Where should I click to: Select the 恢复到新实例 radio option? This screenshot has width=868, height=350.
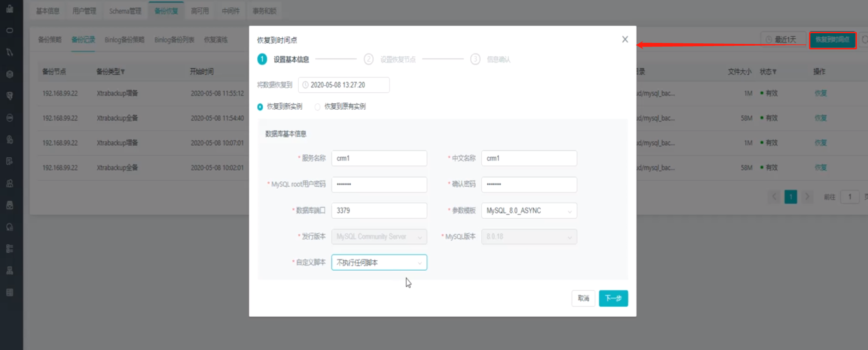click(x=260, y=107)
